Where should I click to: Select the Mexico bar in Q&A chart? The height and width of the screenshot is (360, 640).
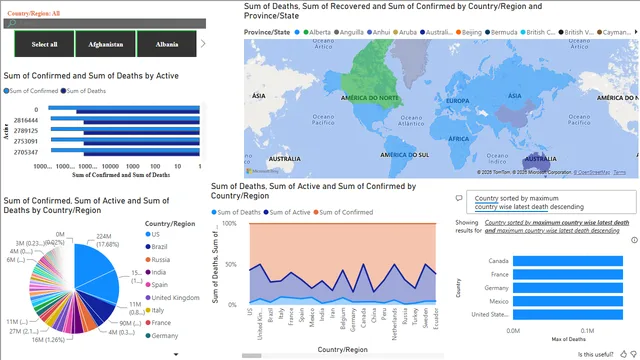tap(568, 301)
